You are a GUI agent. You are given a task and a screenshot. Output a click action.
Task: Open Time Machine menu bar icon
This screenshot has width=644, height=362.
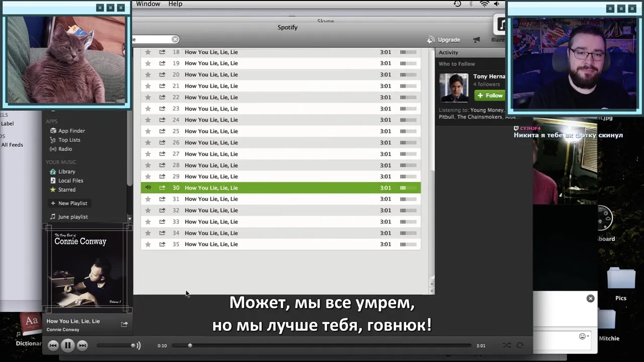pyautogui.click(x=457, y=4)
